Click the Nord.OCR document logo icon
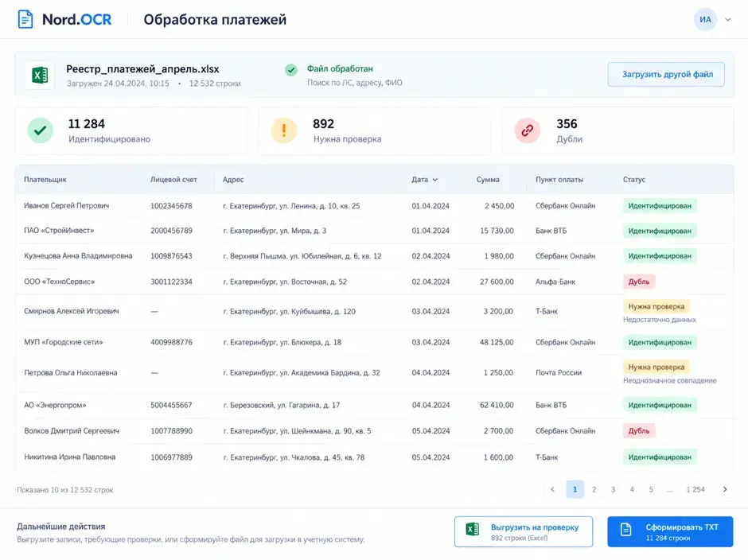The image size is (748, 560). point(25,20)
